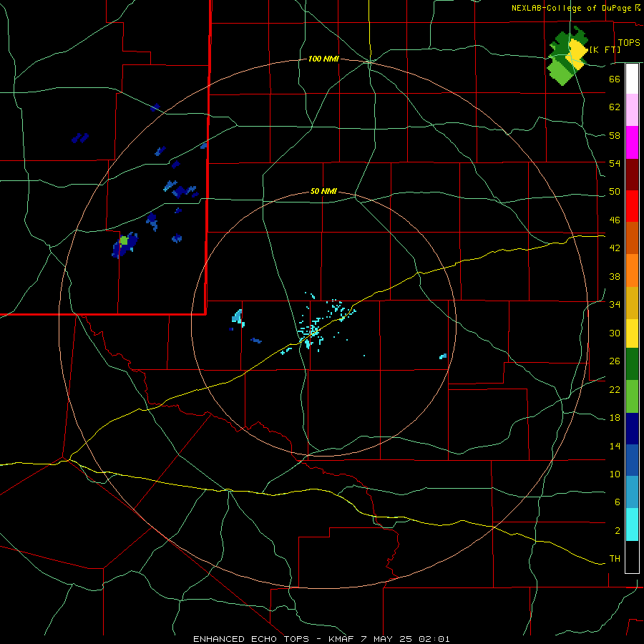Click the legend value '50'
Image resolution: width=644 pixels, height=644 pixels.
(x=615, y=192)
